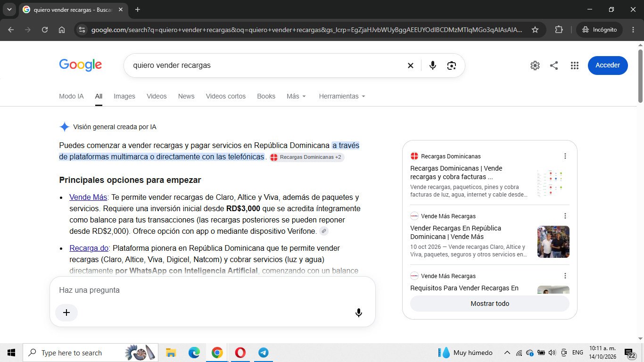This screenshot has width=644, height=362.
Task: Open the Google apps grid
Action: click(x=574, y=66)
